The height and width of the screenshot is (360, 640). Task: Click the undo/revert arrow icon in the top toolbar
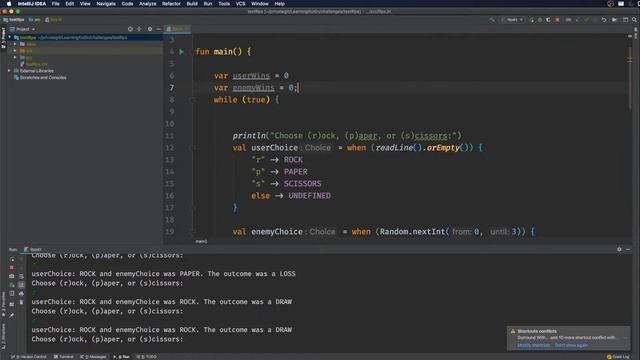pyautogui.click(x=604, y=20)
